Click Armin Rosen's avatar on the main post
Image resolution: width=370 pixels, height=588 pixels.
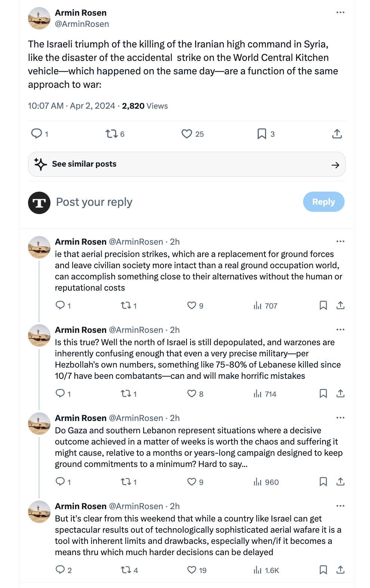click(39, 18)
